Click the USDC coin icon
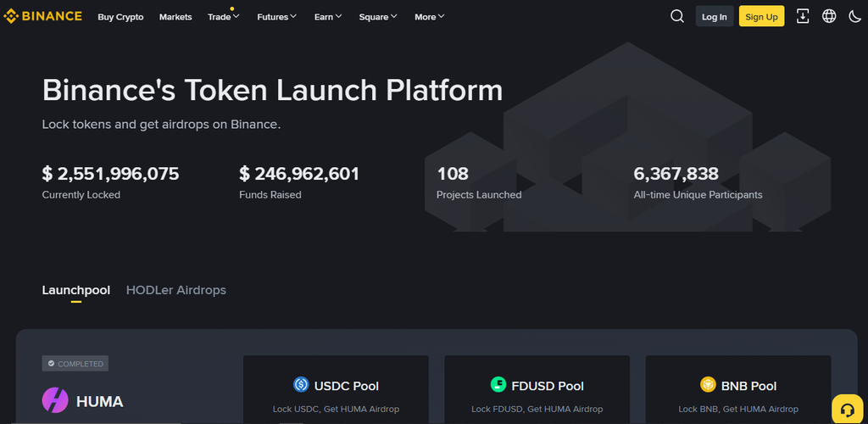 pyautogui.click(x=301, y=384)
